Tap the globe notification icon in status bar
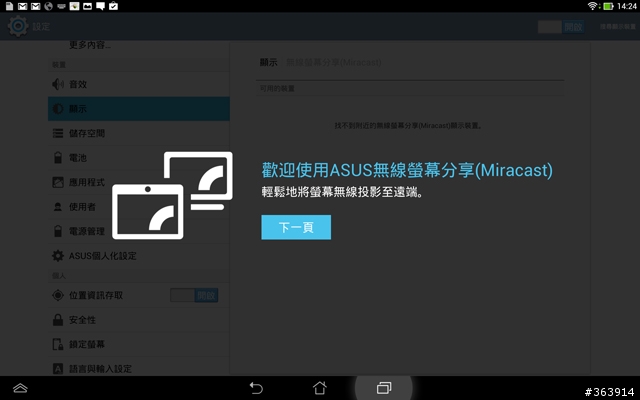The width and height of the screenshot is (640, 400). 48,6
